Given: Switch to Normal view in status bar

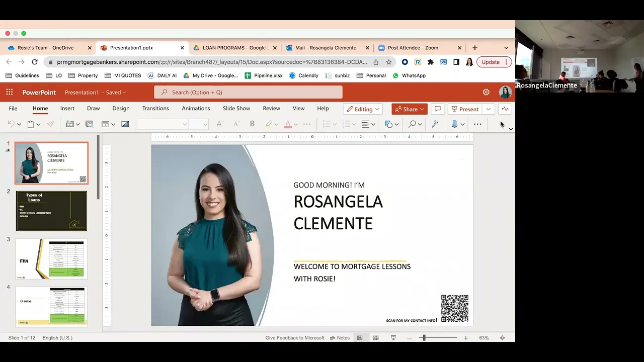Looking at the screenshot, I should pos(360,338).
